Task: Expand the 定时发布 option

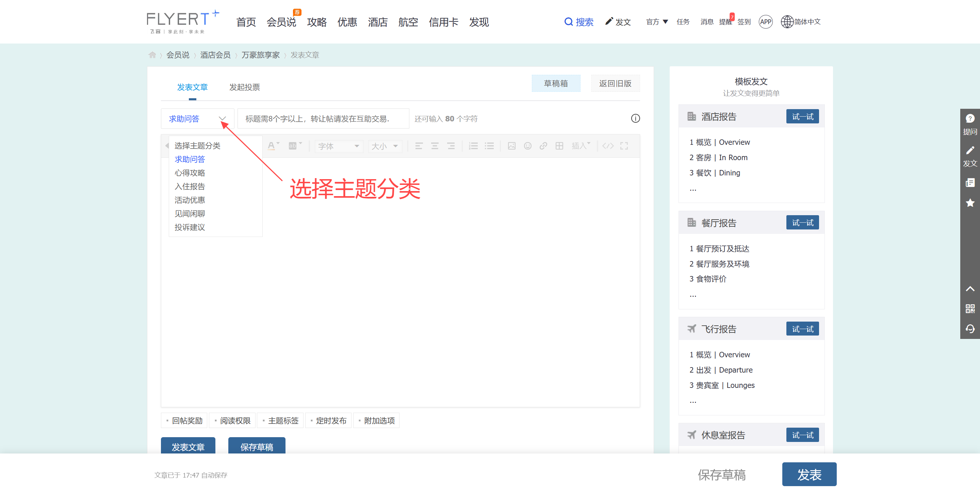Action: [x=328, y=421]
